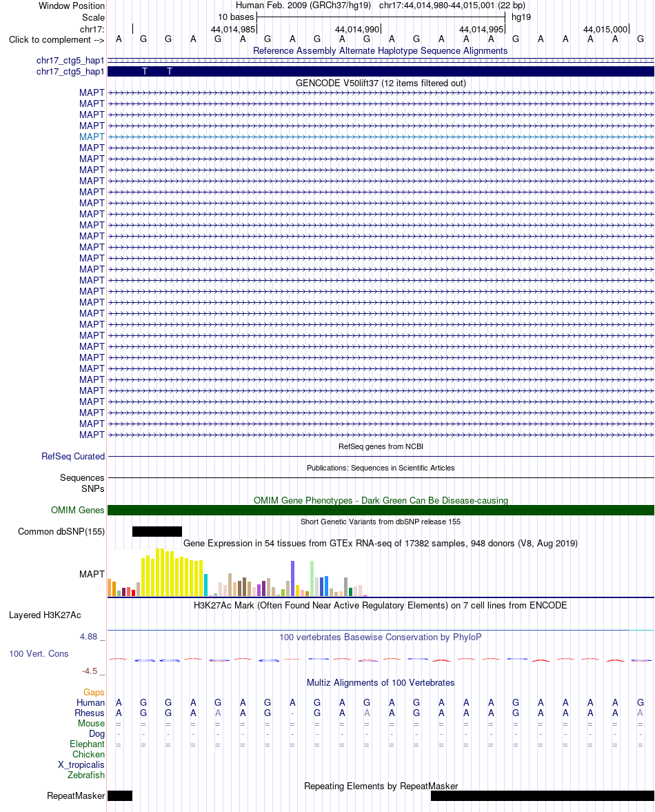Click the Scale label

pyautogui.click(x=93, y=17)
